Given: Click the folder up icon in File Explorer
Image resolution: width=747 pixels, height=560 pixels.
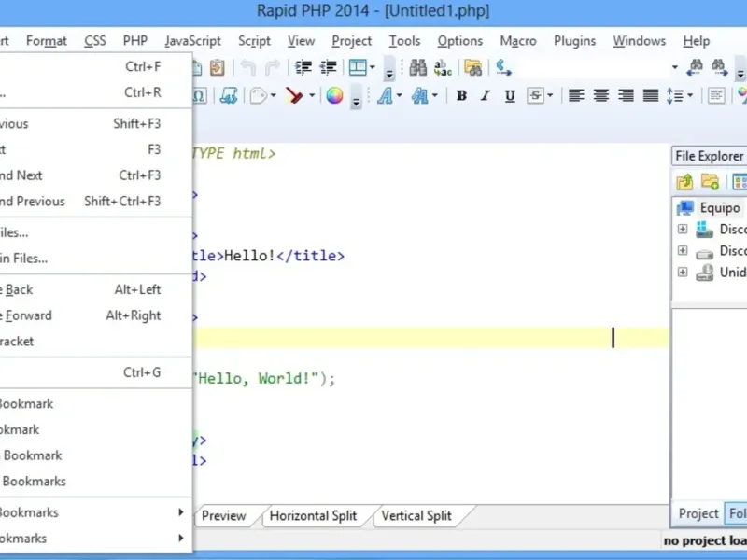Looking at the screenshot, I should [x=684, y=182].
